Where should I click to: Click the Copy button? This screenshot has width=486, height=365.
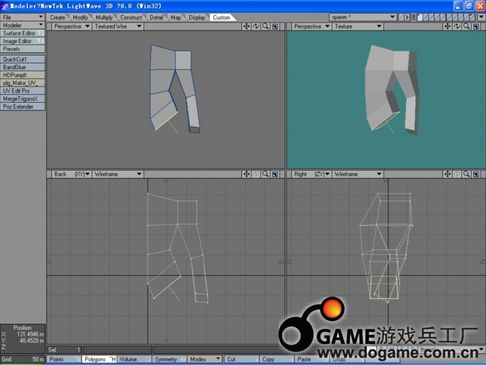(277, 359)
